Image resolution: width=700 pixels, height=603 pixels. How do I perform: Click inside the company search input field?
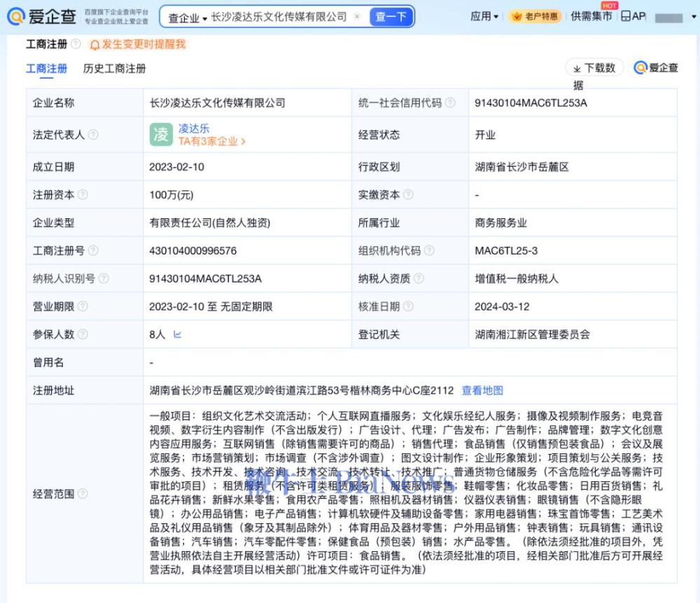coord(280,15)
